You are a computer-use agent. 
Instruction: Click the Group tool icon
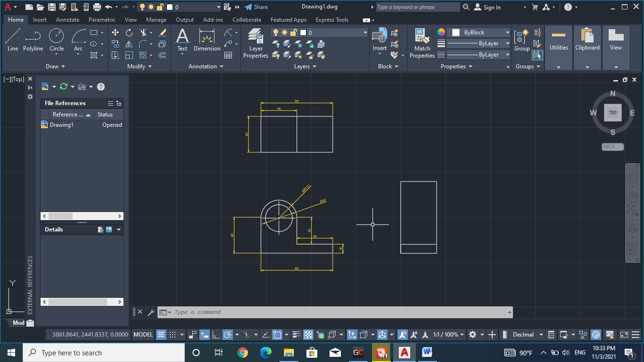(x=522, y=40)
